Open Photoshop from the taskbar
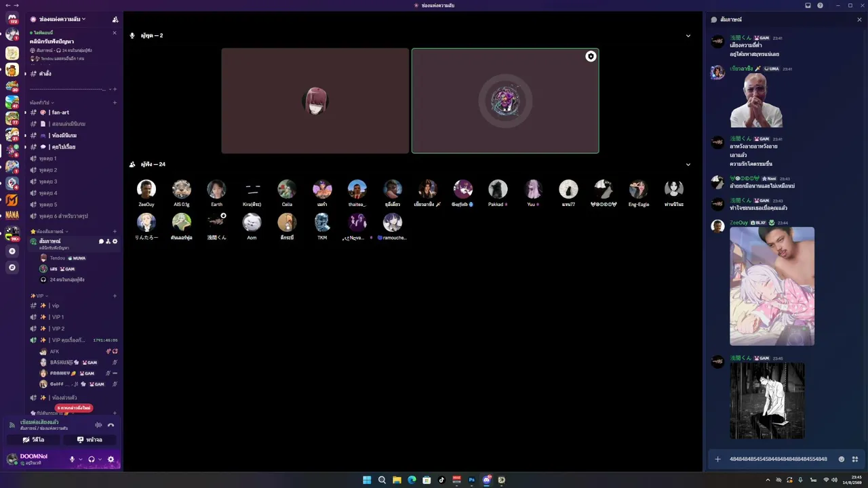The width and height of the screenshot is (868, 488). pos(471,480)
